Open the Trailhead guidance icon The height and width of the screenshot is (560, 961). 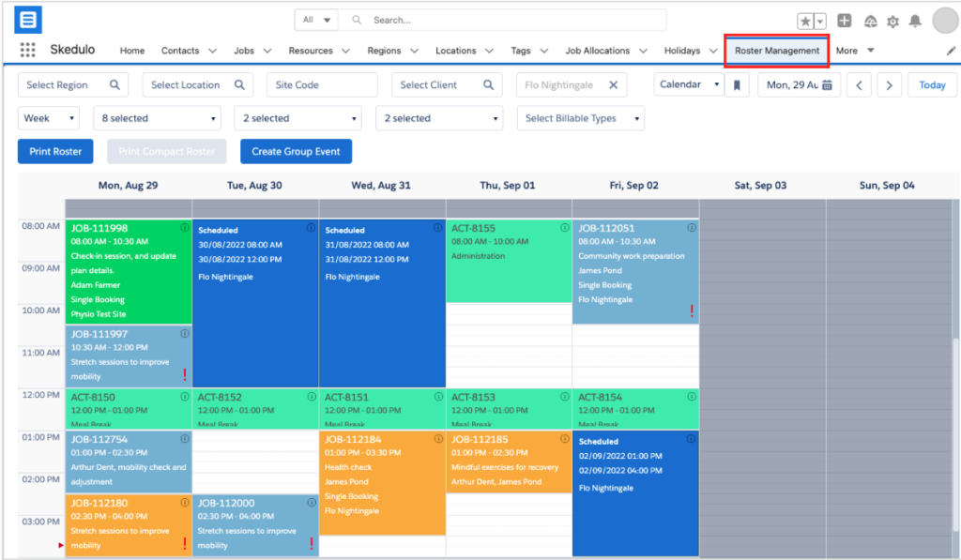pyautogui.click(x=870, y=22)
